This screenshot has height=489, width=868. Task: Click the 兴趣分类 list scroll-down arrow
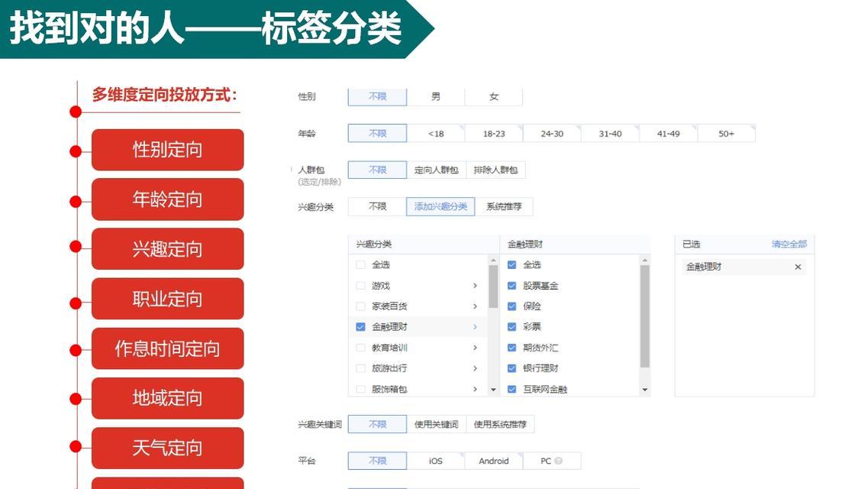pos(493,390)
